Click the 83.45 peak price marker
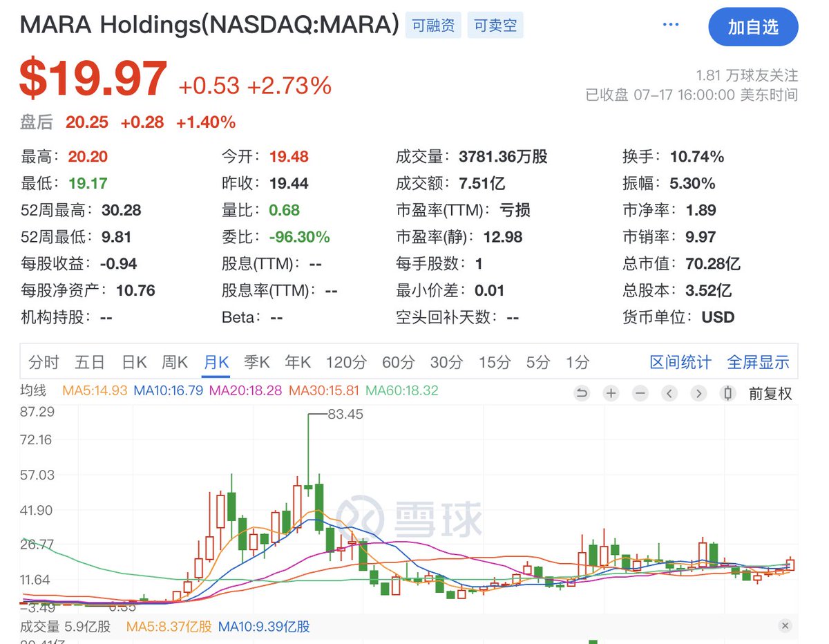The height and width of the screenshot is (644, 829). click(x=345, y=415)
